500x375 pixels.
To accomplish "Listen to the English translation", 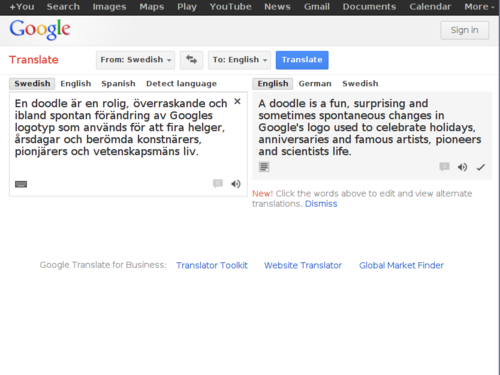I will pyautogui.click(x=462, y=167).
